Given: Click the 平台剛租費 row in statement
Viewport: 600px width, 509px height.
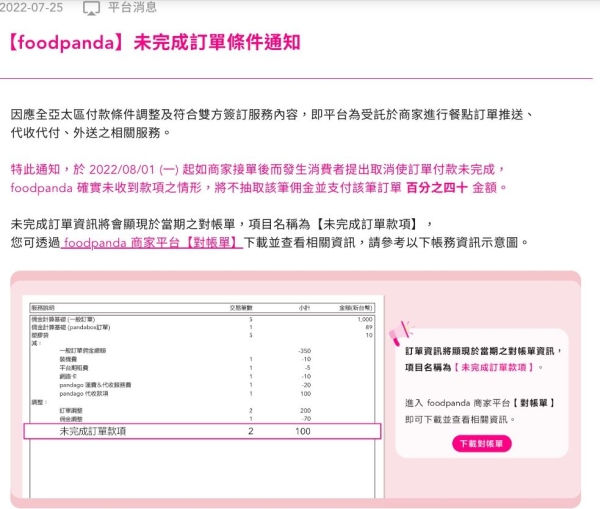Looking at the screenshot, I should tap(76, 366).
